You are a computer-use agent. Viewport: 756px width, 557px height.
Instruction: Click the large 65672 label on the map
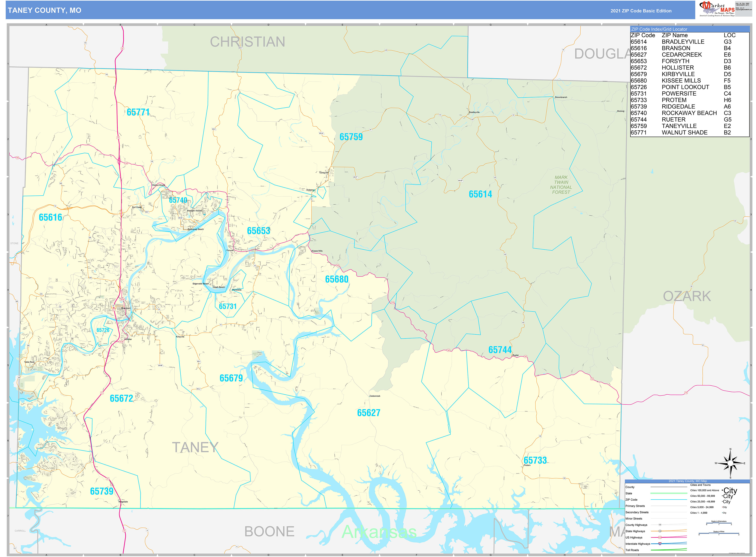(x=121, y=398)
